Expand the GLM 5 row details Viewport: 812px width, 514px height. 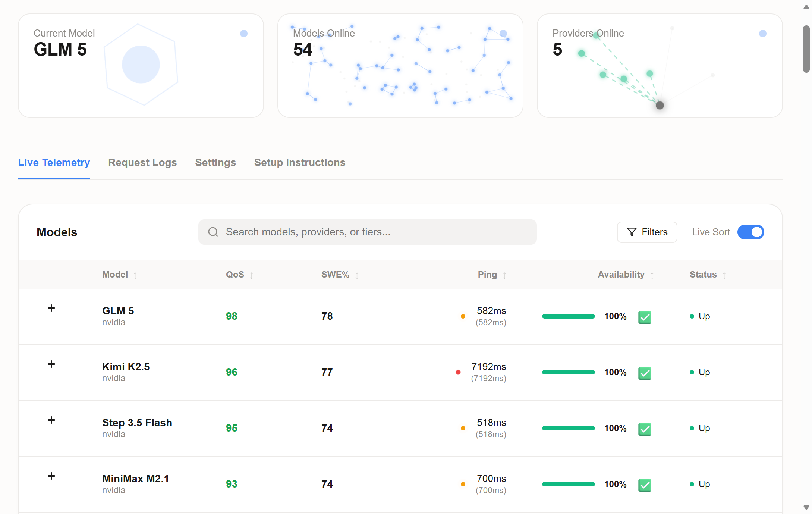click(x=51, y=308)
